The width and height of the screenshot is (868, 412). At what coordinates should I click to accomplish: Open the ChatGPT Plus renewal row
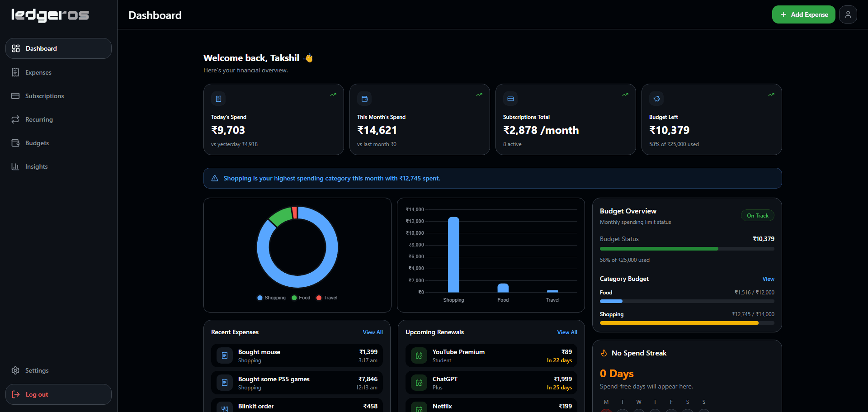pos(491,383)
